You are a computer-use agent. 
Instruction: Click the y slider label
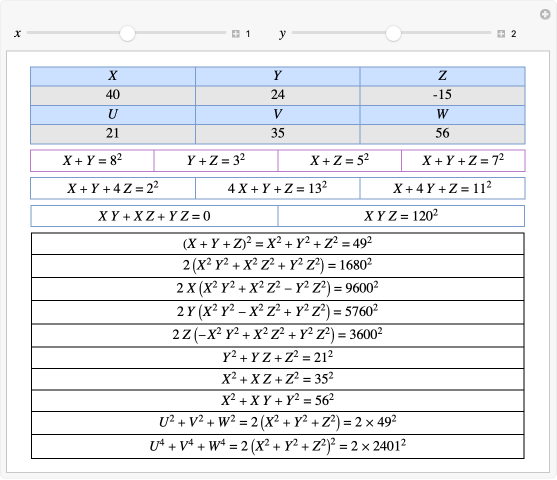[x=282, y=34]
